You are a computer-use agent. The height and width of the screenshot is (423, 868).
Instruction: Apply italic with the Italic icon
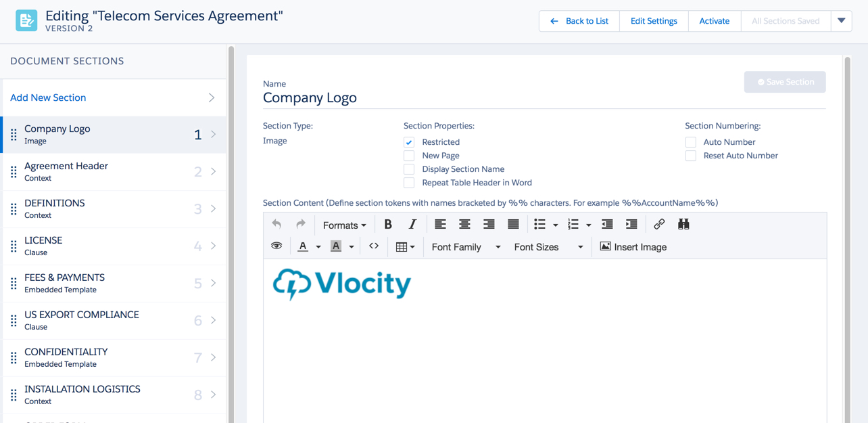[412, 225]
